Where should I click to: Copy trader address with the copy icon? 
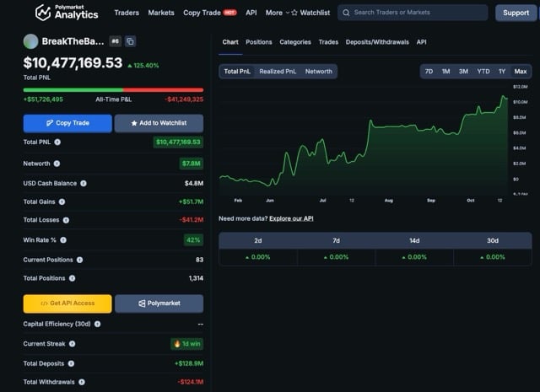(x=130, y=41)
